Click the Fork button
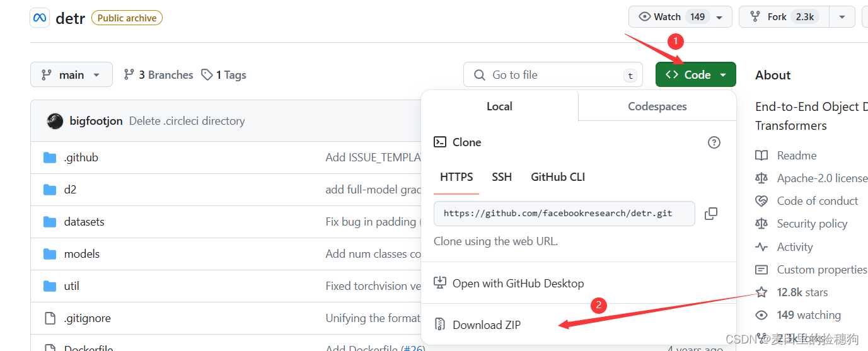 point(784,17)
